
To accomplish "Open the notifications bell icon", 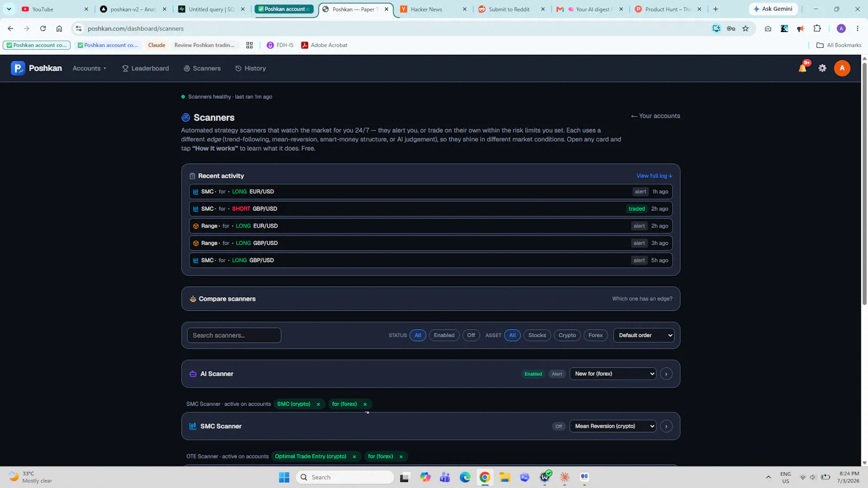I will pyautogui.click(x=802, y=68).
